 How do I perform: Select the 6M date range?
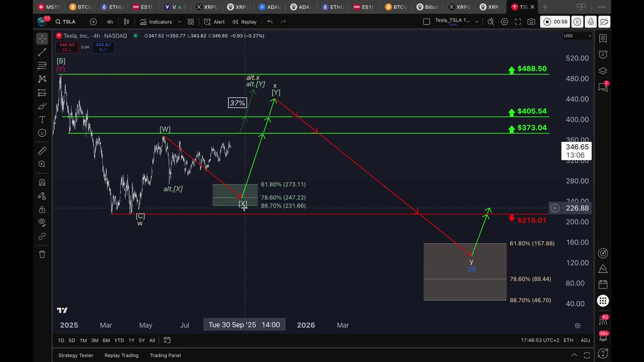(106, 340)
